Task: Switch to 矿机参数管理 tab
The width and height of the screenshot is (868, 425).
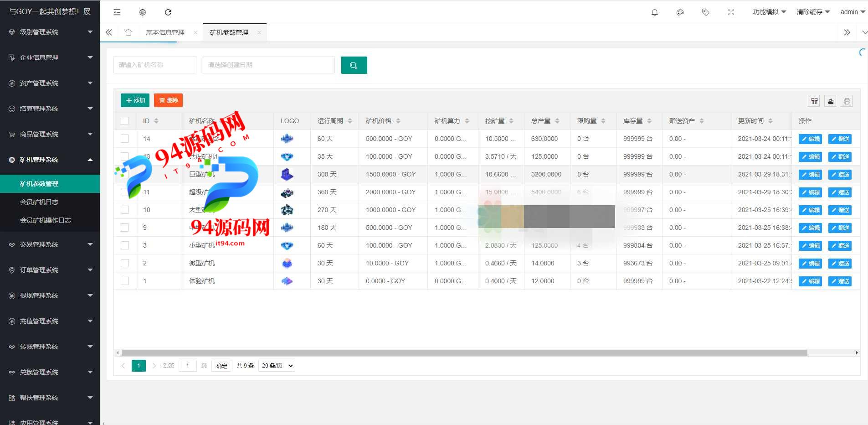Action: click(229, 32)
